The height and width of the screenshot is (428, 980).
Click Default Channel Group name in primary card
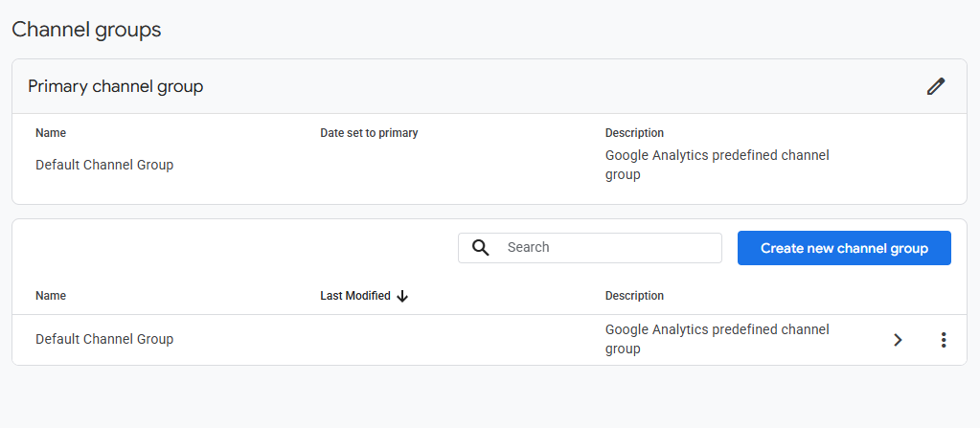(x=104, y=165)
